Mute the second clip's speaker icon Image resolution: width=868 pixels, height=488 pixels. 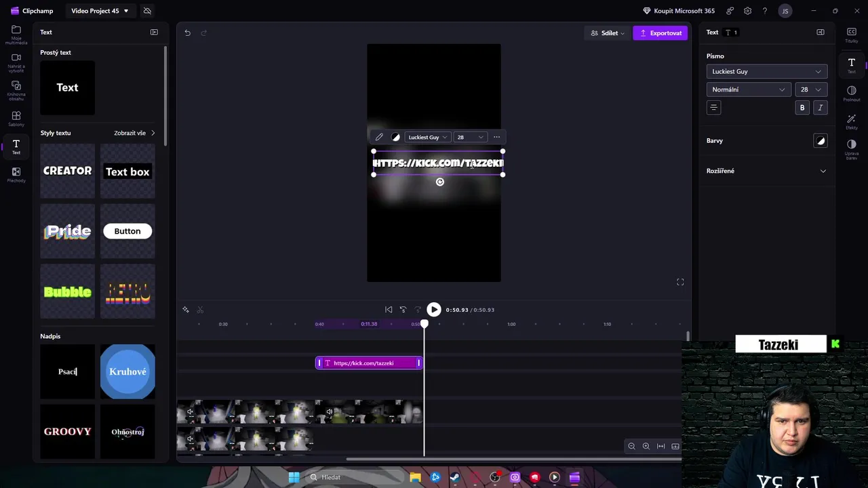pos(330,411)
